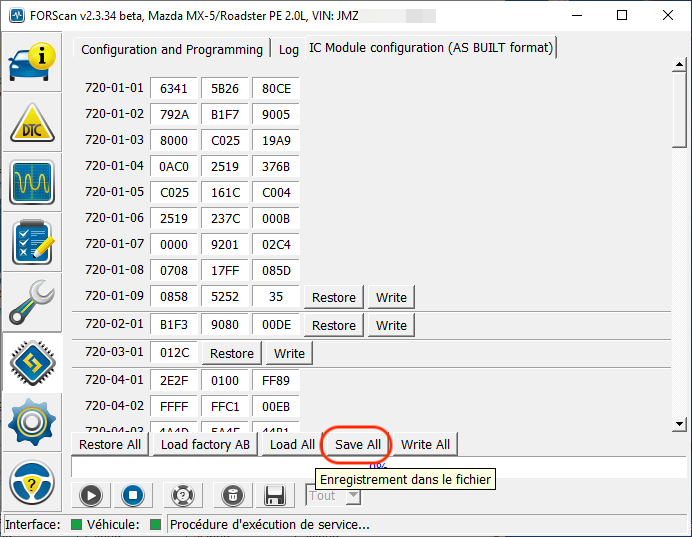Click the B1F7 field in row 720-01-02
This screenshot has height=537, width=692.
225,115
